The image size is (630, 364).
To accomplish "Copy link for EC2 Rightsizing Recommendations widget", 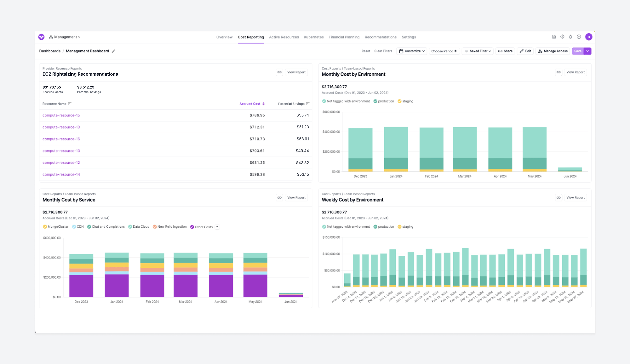I will [279, 72].
